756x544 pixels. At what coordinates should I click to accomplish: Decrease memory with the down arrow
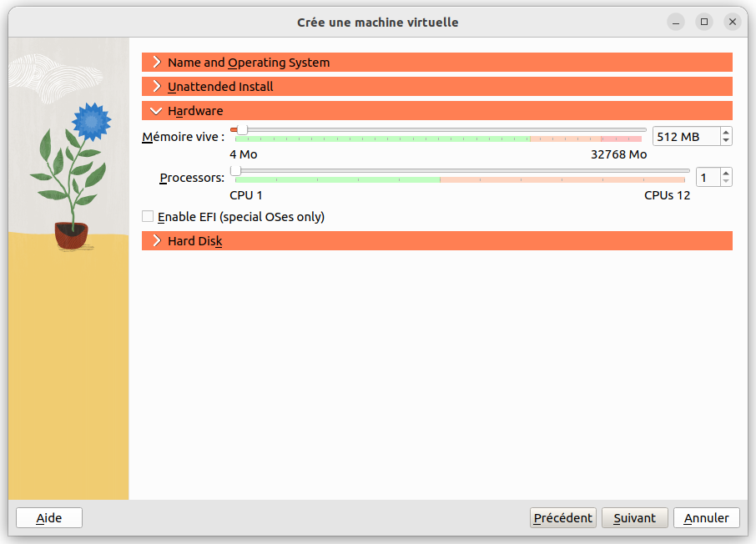tap(726, 141)
